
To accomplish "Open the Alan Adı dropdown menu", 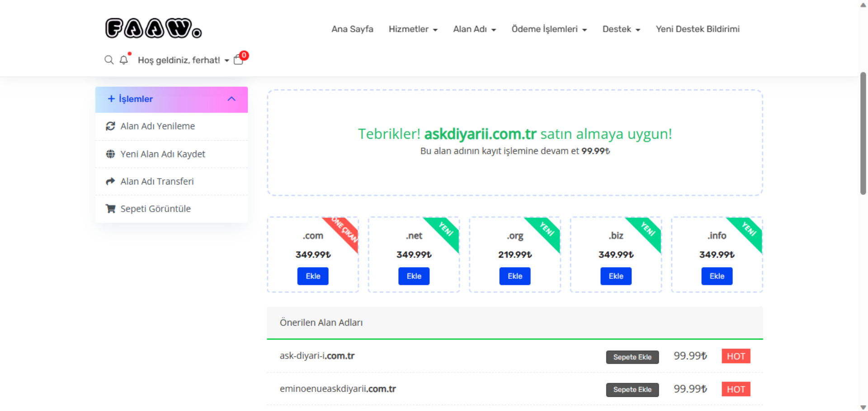I will (475, 29).
